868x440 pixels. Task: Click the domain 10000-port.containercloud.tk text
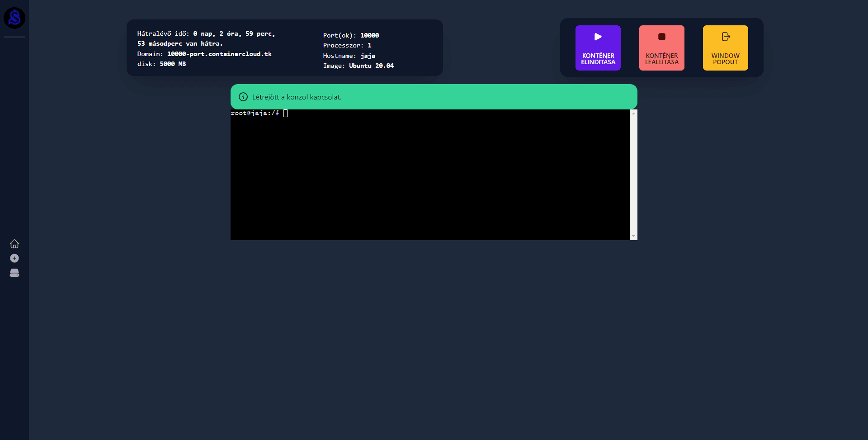[219, 54]
